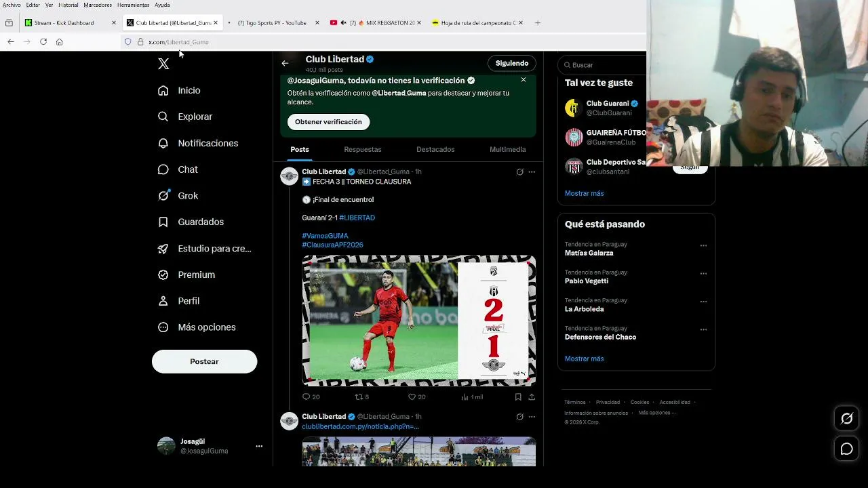The width and height of the screenshot is (868, 488).
Task: Click Grok icon on the FECHA 3 post
Action: coord(520,172)
